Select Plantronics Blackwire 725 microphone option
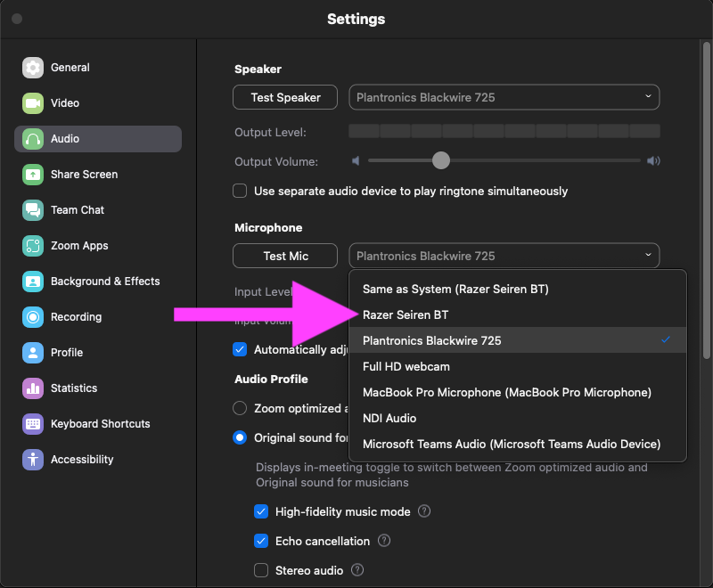This screenshot has width=713, height=588. (x=518, y=340)
